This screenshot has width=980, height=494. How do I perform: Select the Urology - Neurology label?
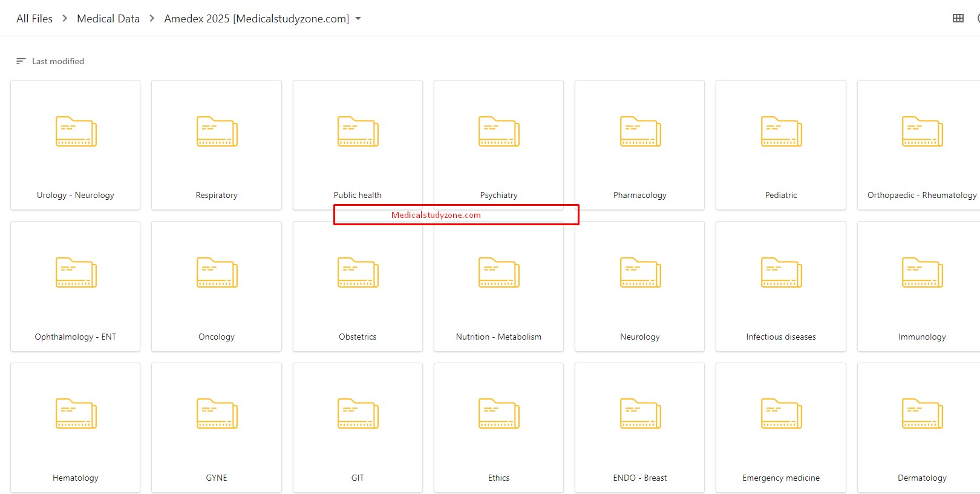coord(76,195)
